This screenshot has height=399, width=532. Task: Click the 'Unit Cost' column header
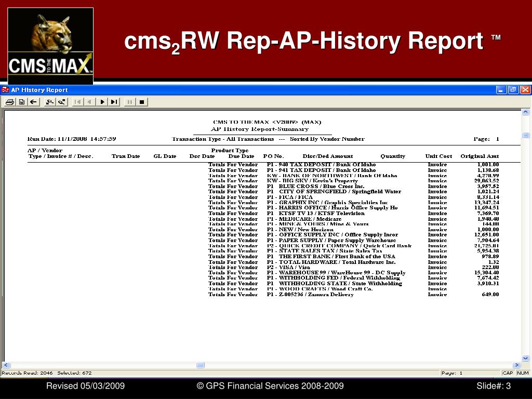pyautogui.click(x=438, y=156)
